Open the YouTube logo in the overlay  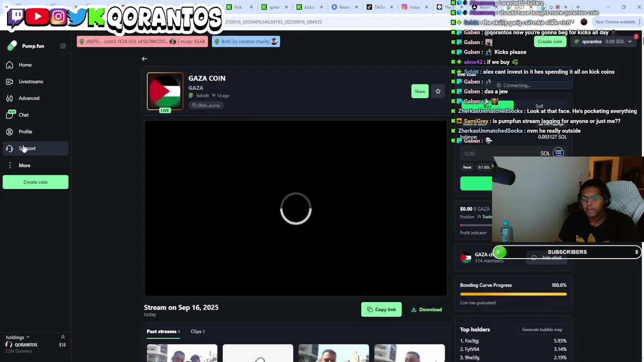point(38,17)
